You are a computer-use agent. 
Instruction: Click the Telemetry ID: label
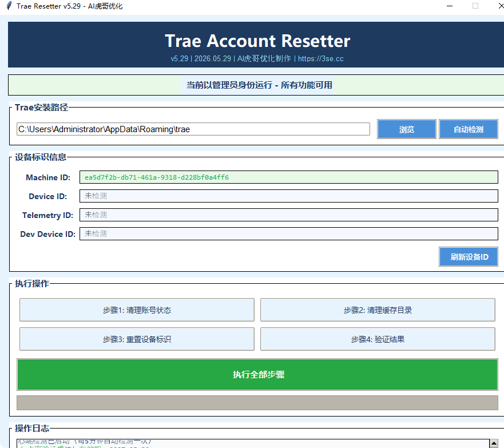tap(47, 215)
